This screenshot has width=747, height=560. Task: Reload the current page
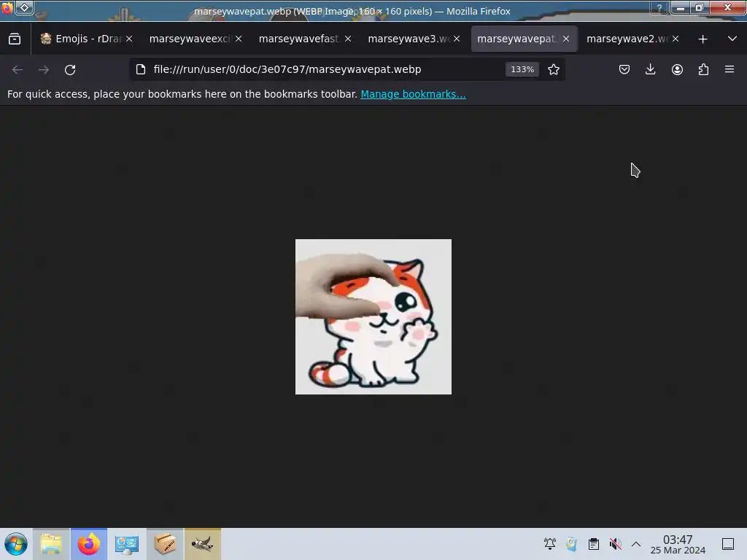click(70, 69)
